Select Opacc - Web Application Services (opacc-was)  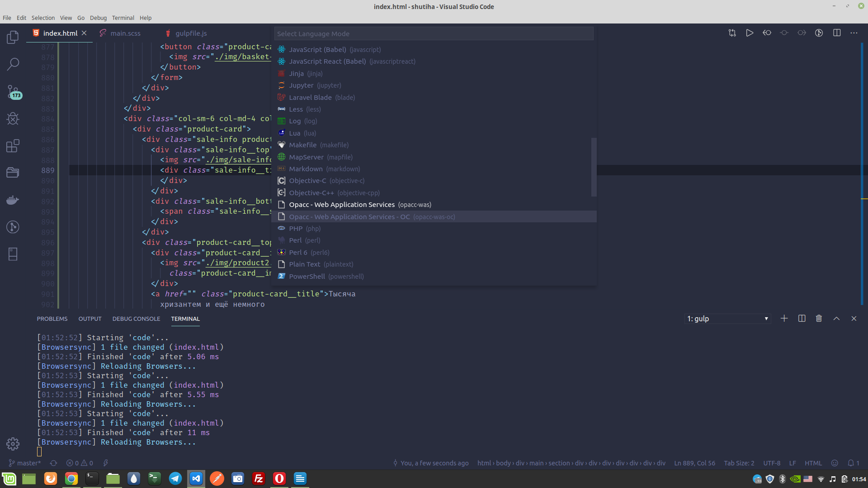[434, 205]
